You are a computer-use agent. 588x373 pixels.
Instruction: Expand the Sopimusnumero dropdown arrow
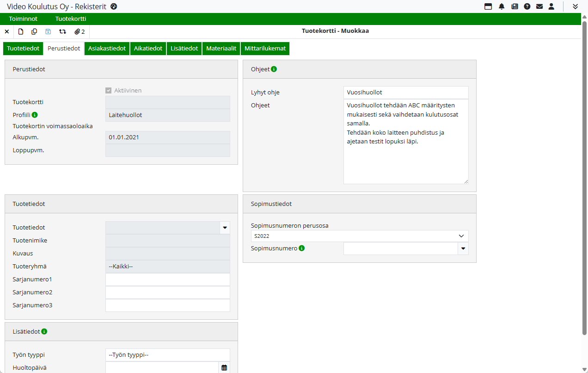point(463,249)
